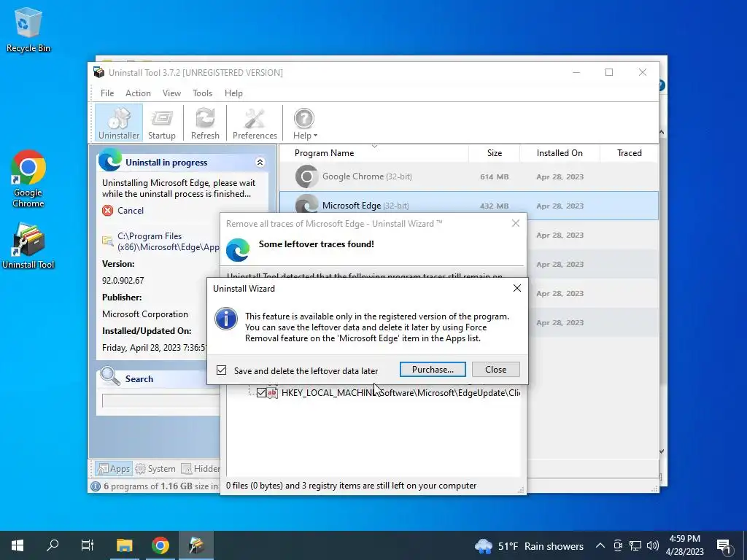The width and height of the screenshot is (747, 560).
Task: Open Preferences from the toolbar
Action: [x=255, y=122]
